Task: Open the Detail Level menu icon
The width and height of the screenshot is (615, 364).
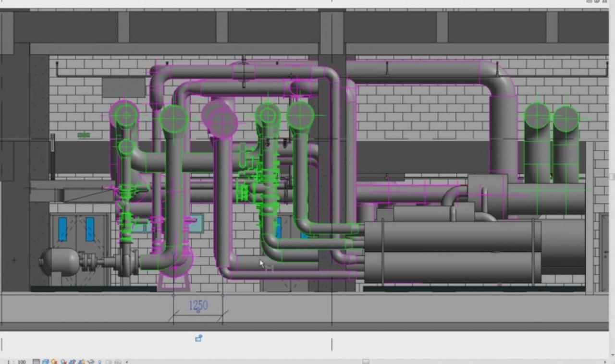Action: click(x=37, y=362)
